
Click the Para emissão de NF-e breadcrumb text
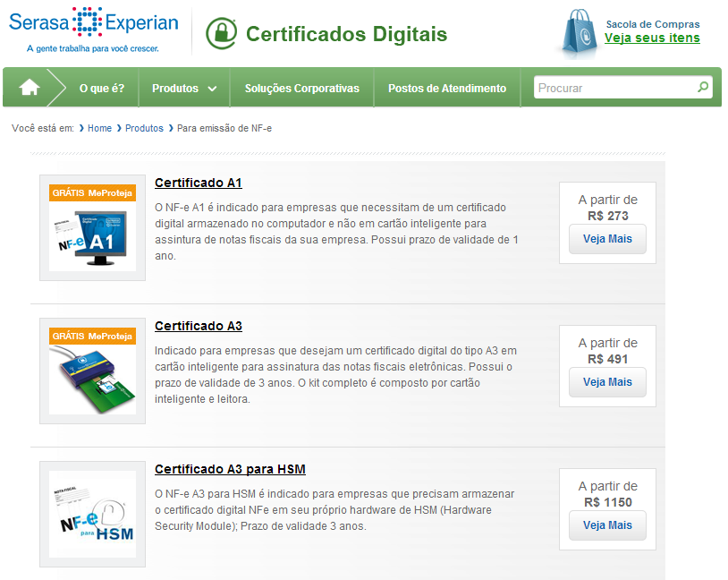tap(224, 128)
